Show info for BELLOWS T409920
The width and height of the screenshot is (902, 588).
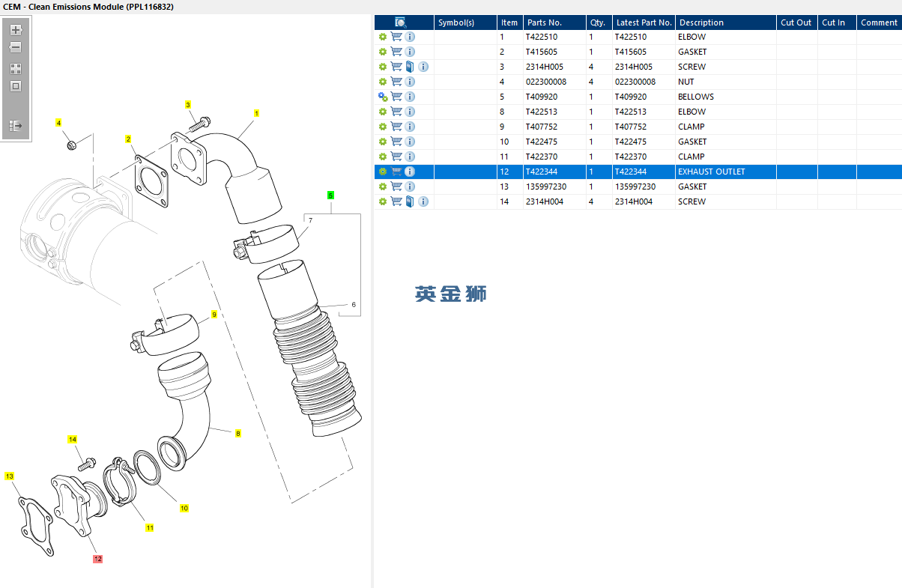[410, 97]
